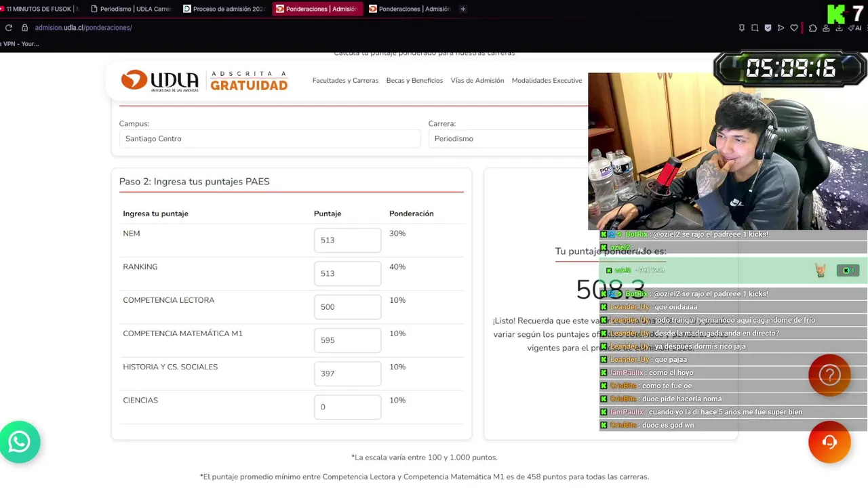Click the shield ad blocker icon
Viewport: 868px width, 488px height.
tap(768, 28)
